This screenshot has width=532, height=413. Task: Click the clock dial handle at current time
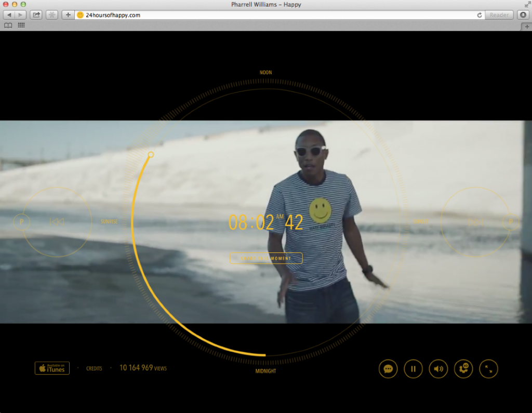click(151, 155)
